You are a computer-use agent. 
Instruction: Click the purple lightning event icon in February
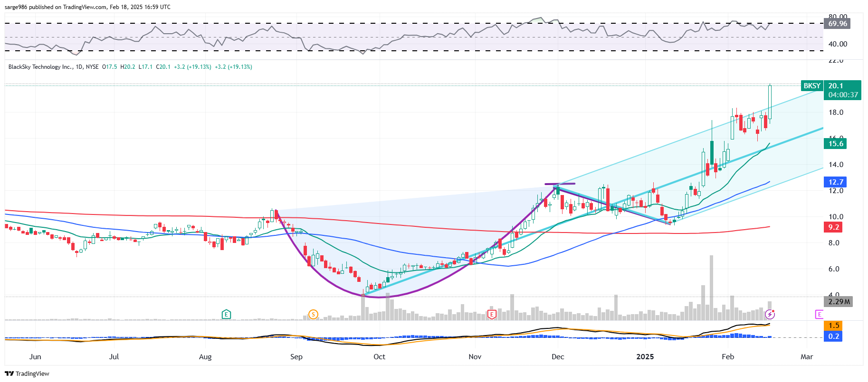point(770,314)
